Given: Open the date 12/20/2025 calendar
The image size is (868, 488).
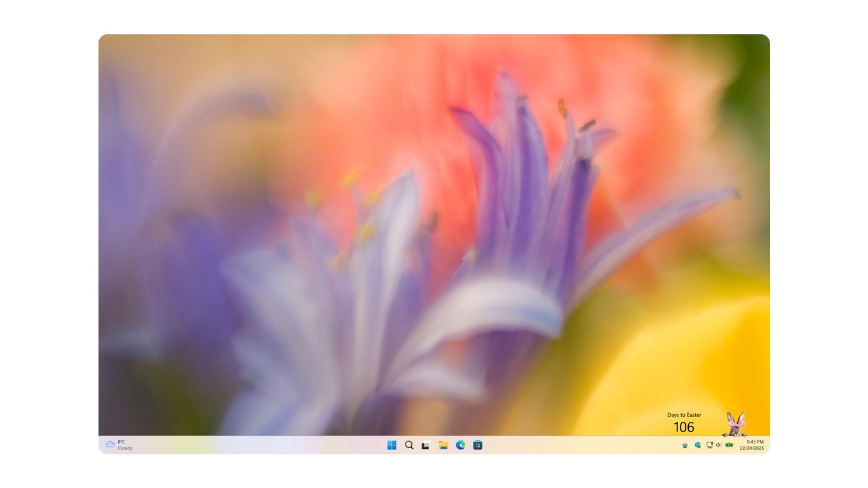Looking at the screenshot, I should point(754,448).
